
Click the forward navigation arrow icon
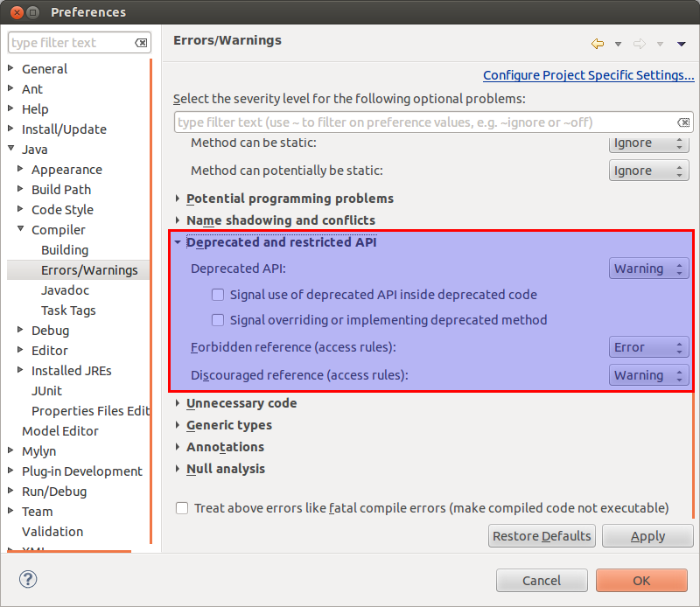pyautogui.click(x=640, y=44)
